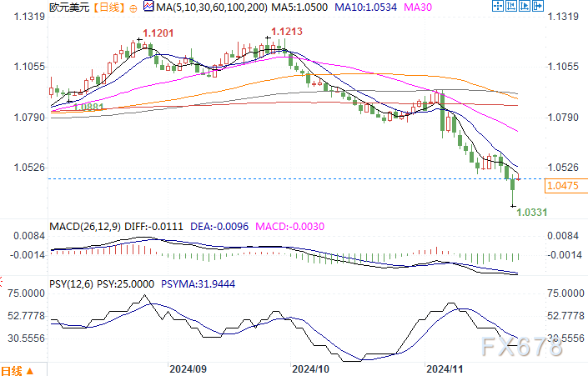The height and width of the screenshot is (376, 588).
Task: Select the DIFF:-0.0111 legend value
Action: 155,224
